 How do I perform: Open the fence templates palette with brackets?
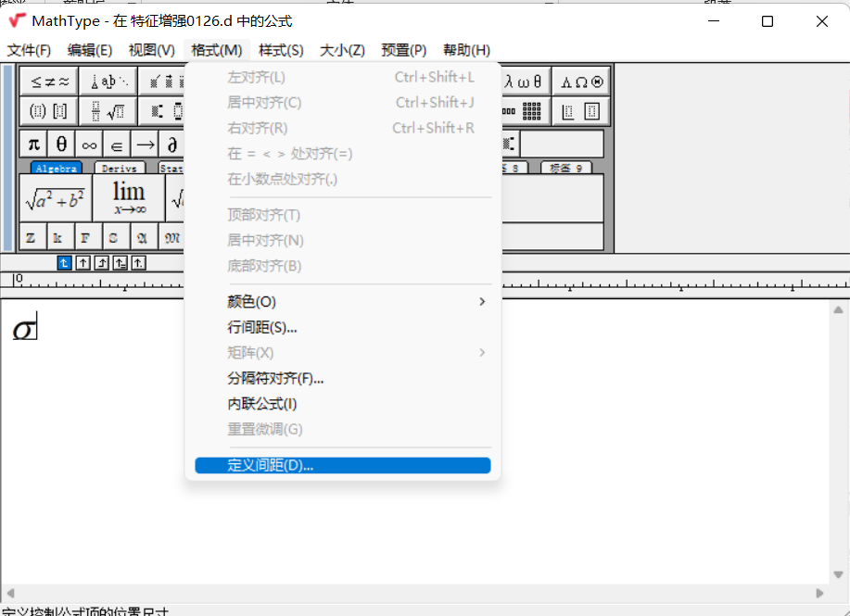(x=49, y=111)
